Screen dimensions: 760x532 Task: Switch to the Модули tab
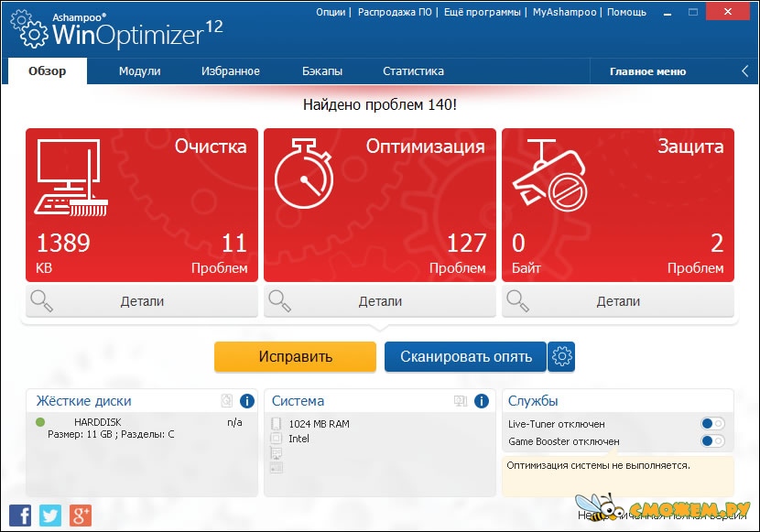[x=139, y=71]
